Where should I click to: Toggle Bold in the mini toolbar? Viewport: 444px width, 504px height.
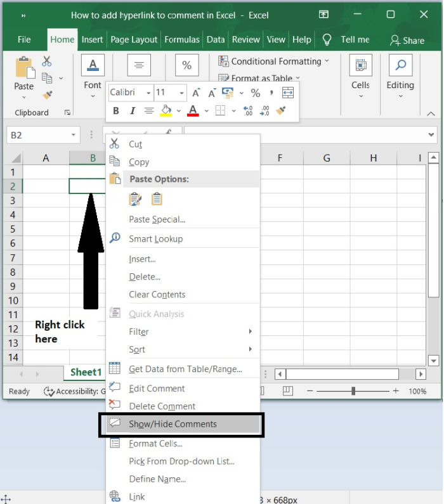pyautogui.click(x=116, y=111)
